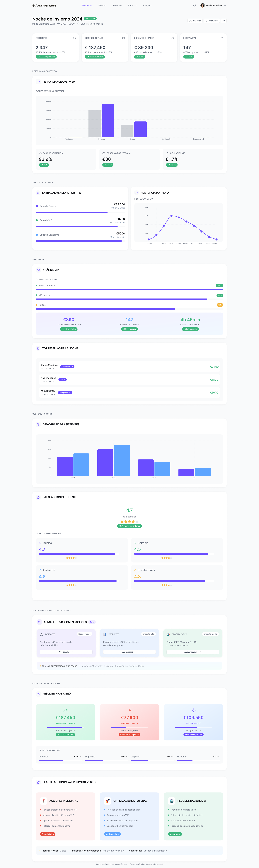Open the notifications bell

tap(194, 5)
